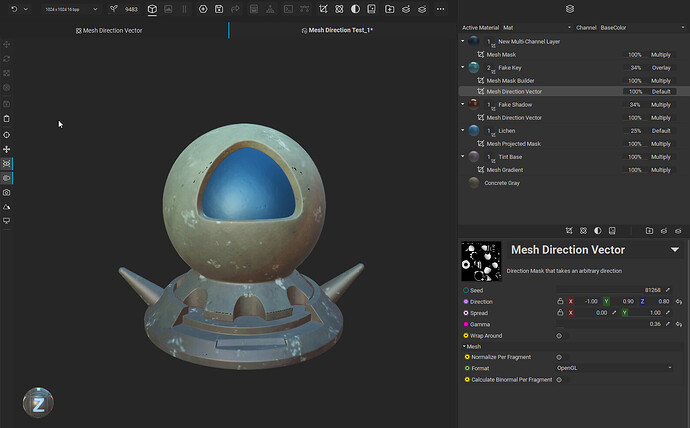Switch to the Mesh Direction Test_1 tab

tap(337, 31)
